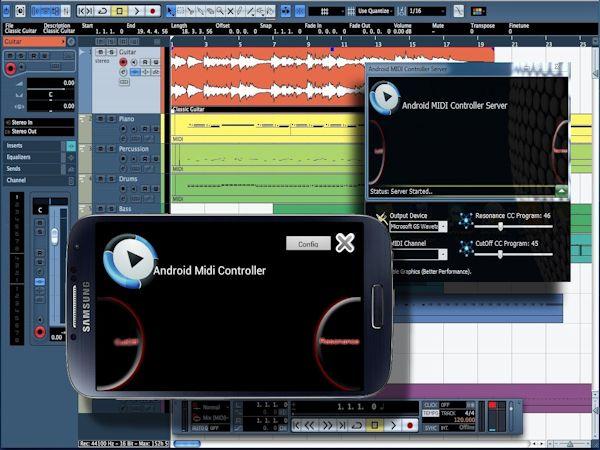Toggle Monitor speaker on the Guitar track
Image resolution: width=600 pixels, height=450 pixels.
point(134,62)
